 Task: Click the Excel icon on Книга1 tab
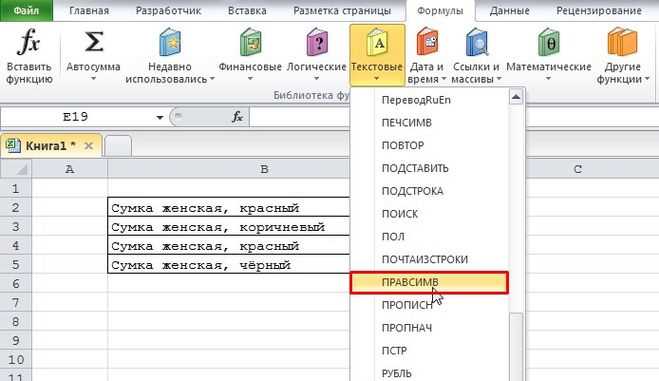(13, 145)
